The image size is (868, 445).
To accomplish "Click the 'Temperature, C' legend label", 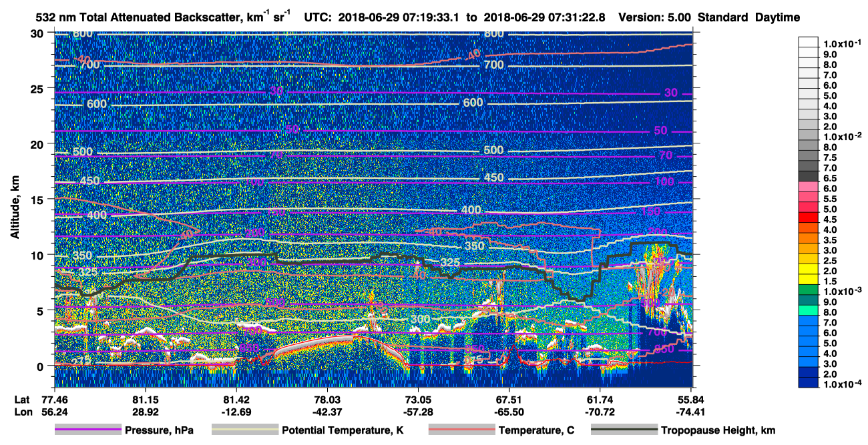I will pos(536,430).
